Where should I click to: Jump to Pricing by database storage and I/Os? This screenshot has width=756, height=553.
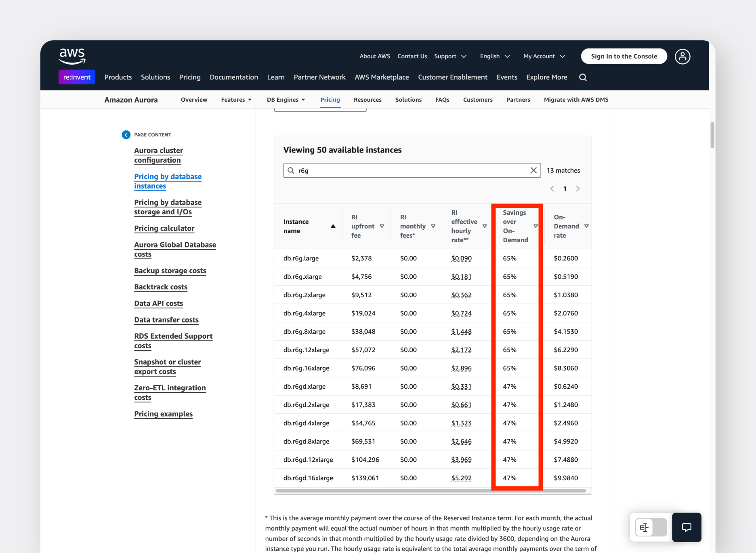(x=168, y=207)
